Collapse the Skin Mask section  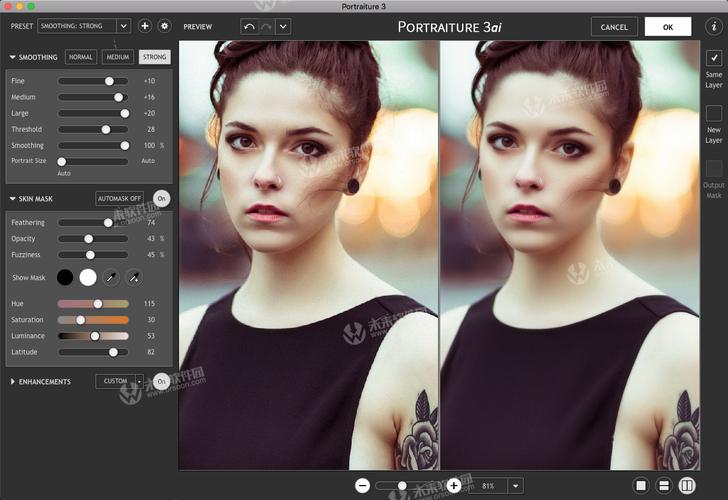tap(13, 199)
